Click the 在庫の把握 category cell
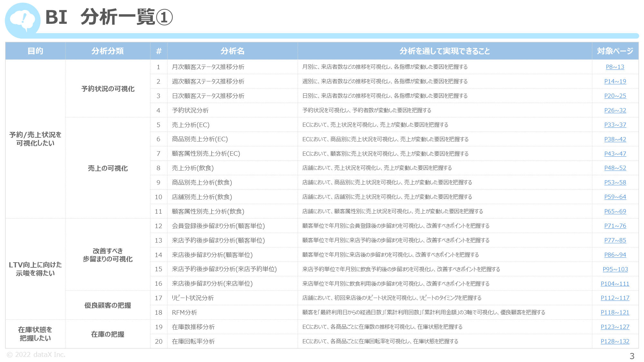The height and width of the screenshot is (362, 644). [108, 334]
